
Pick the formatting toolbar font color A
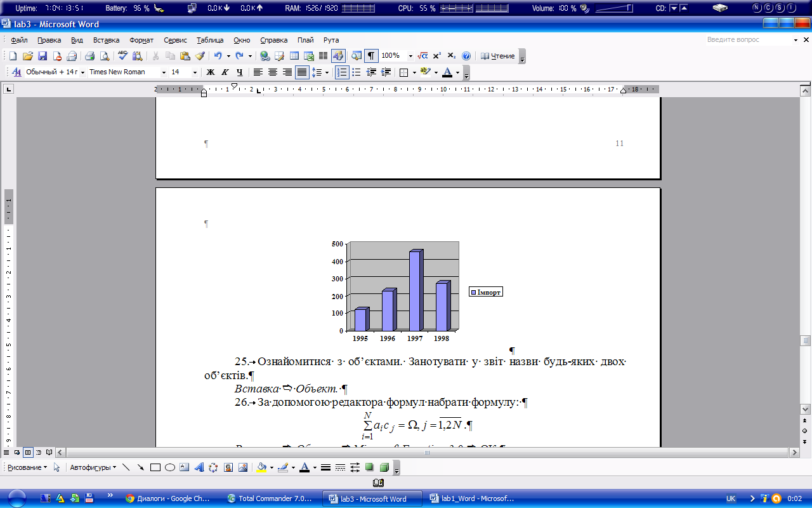(447, 72)
